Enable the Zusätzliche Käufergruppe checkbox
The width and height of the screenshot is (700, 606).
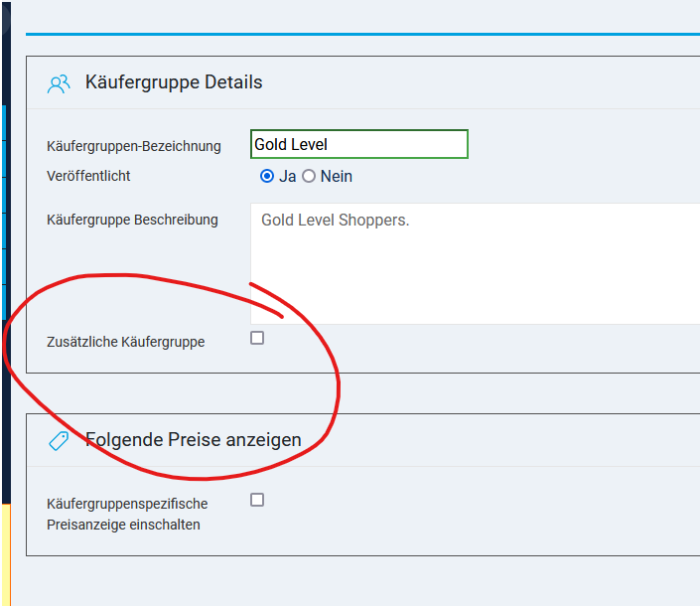[257, 338]
